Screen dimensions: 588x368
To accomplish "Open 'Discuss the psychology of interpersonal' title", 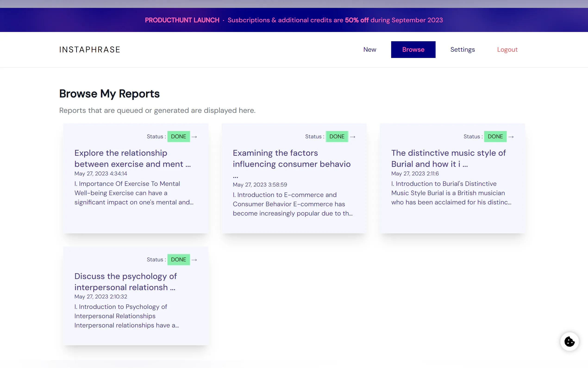I will coord(125,282).
